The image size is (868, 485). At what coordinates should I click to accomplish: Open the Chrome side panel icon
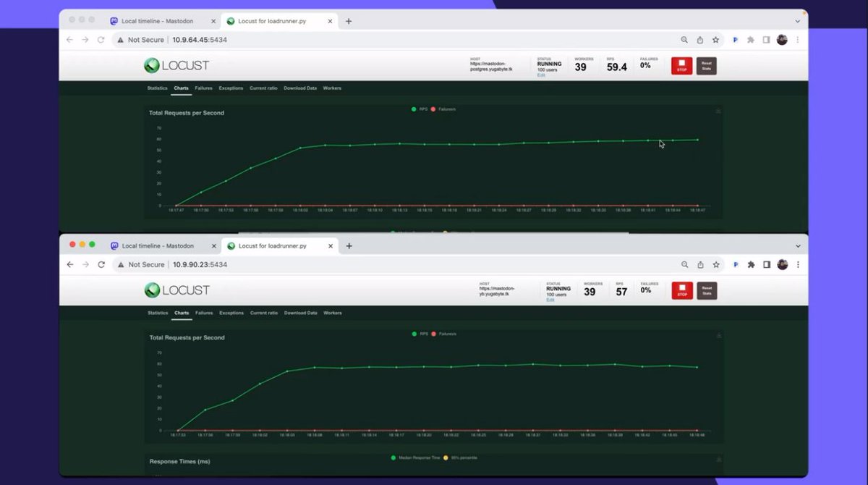[x=767, y=40]
